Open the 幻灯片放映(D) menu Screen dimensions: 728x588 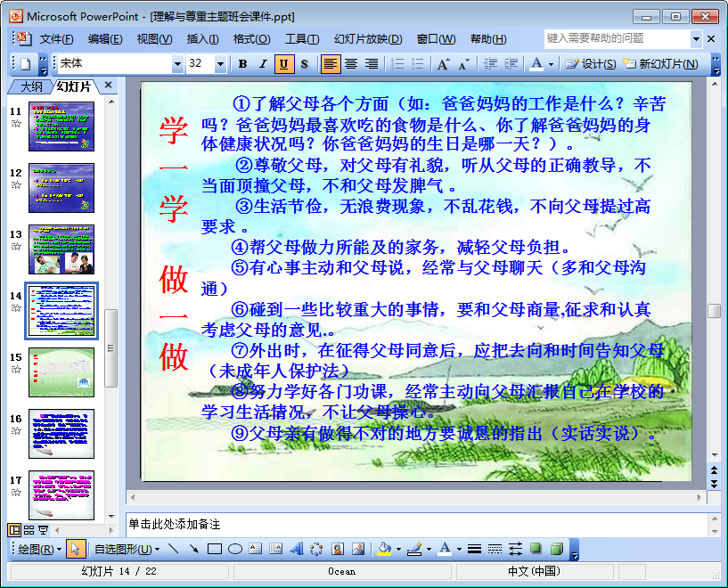368,39
